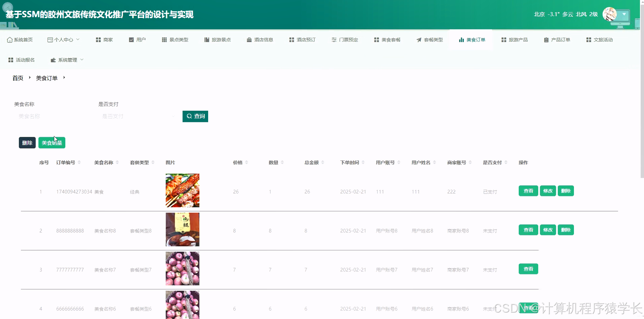Viewport: 644px width, 319px height.
Task: Click the 产品订单 document icon
Action: pyautogui.click(x=545, y=39)
